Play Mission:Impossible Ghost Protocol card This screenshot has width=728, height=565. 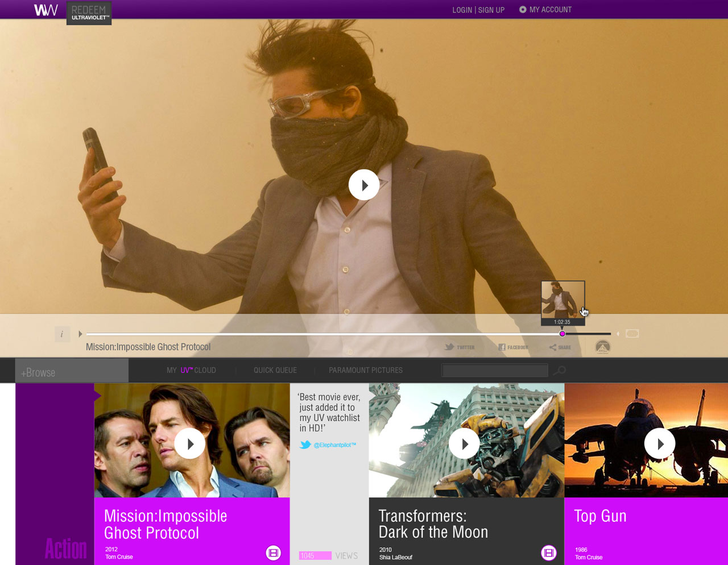(190, 444)
